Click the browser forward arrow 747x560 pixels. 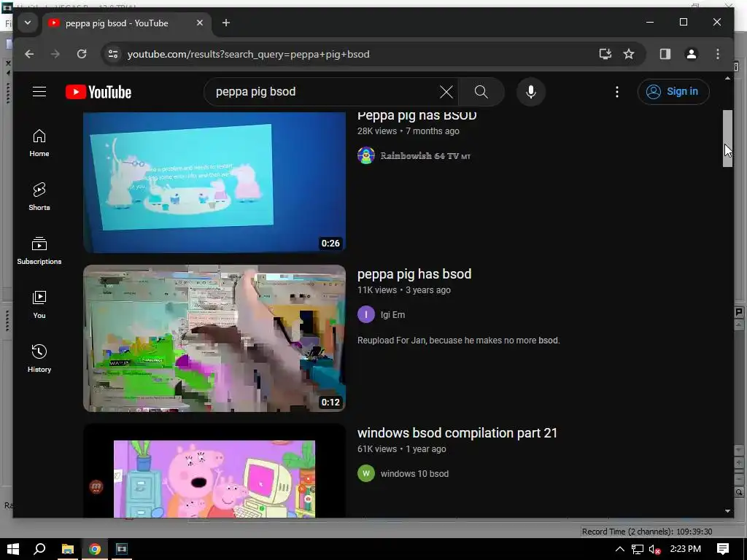pos(55,54)
